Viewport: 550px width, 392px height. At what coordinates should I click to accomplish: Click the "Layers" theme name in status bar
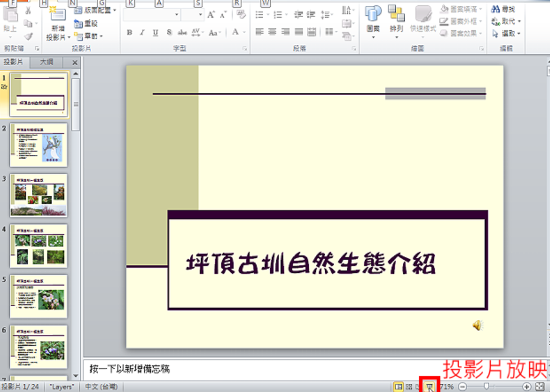[62, 387]
